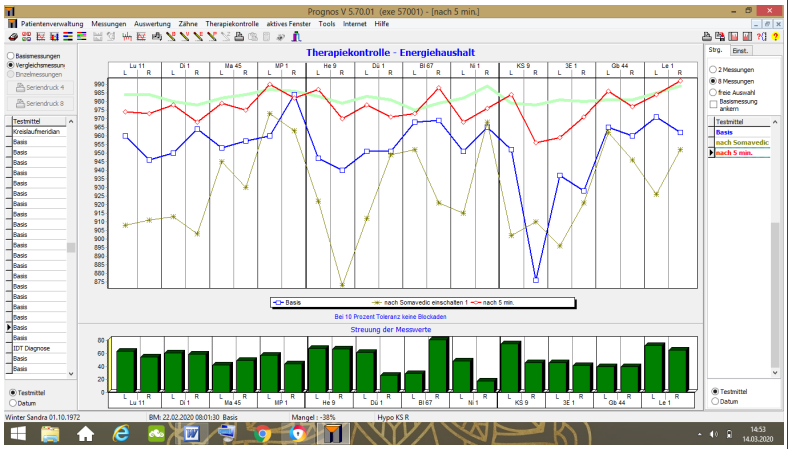Screen dimensions: 788x449
Task: Open Microsoft Word from the taskbar
Action: [x=191, y=433]
